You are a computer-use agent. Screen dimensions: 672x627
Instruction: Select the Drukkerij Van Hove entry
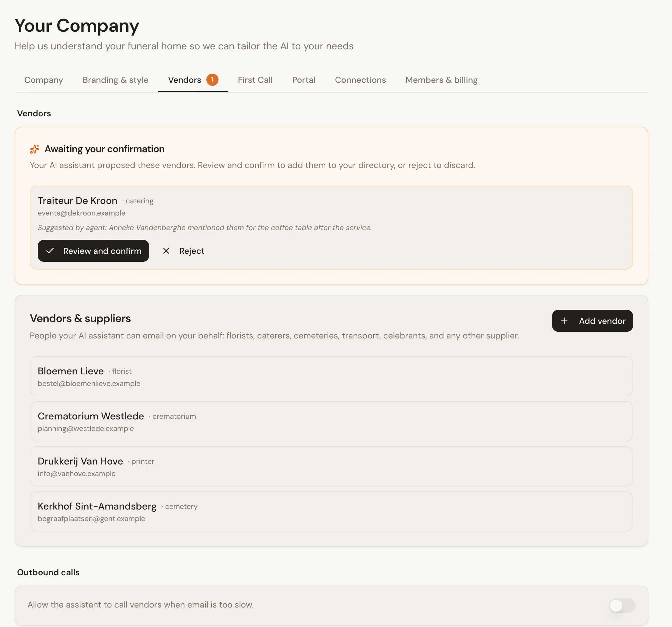tap(331, 466)
